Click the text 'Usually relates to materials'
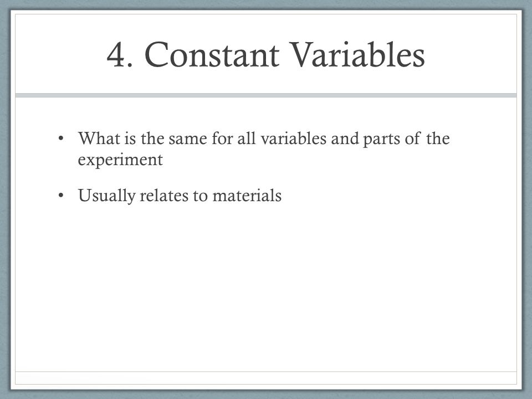This screenshot has height=399, width=532. pos(180,196)
